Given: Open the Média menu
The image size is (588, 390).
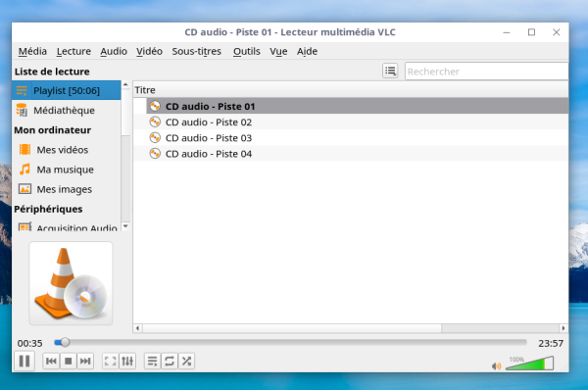Looking at the screenshot, I should click(x=32, y=51).
